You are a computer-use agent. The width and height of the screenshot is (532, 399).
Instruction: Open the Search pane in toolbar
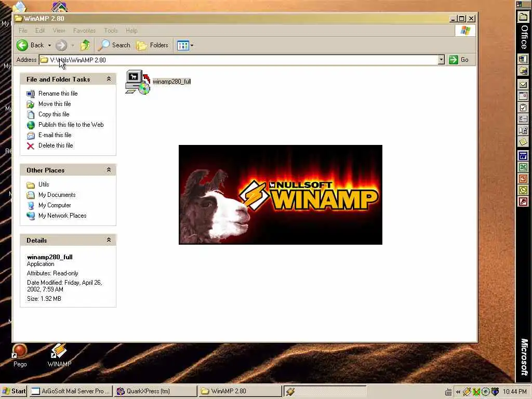[114, 45]
